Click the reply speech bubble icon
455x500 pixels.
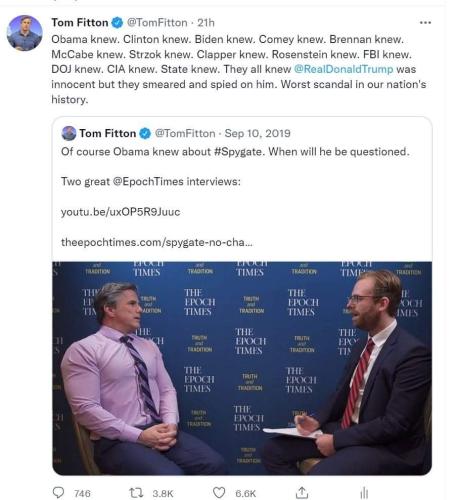click(58, 493)
